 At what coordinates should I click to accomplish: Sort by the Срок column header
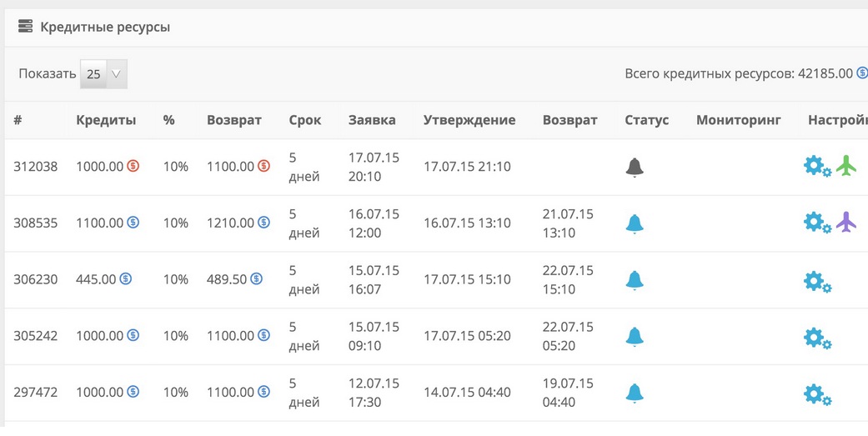[x=304, y=120]
